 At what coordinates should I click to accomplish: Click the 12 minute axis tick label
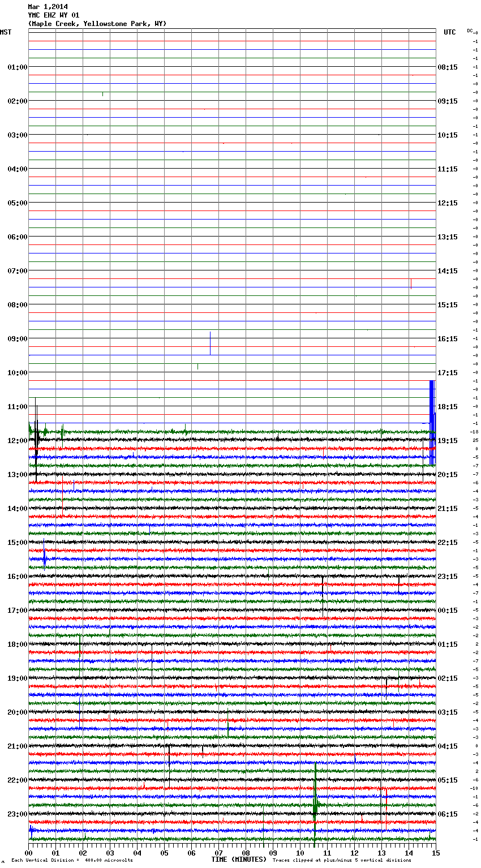pos(355,853)
